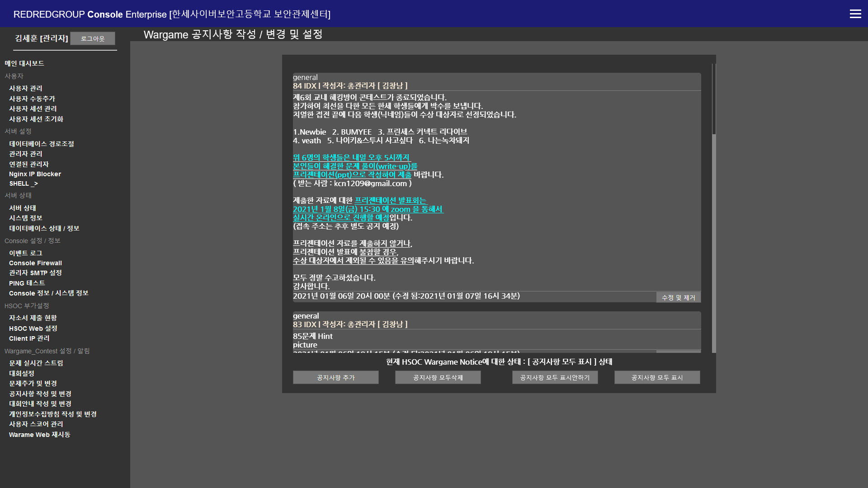Click the zoom presentation schedule link

point(368,209)
